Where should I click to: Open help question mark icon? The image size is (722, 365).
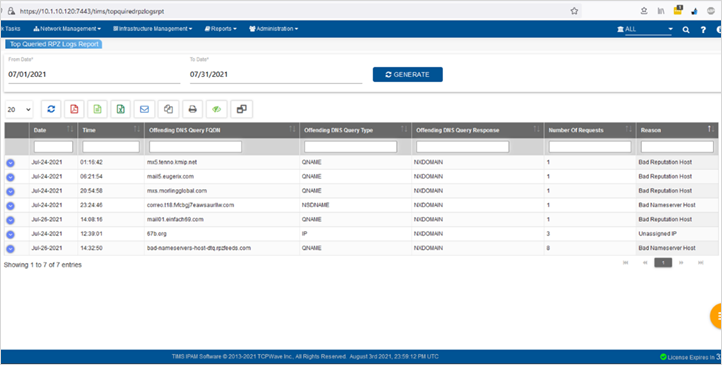coord(703,29)
